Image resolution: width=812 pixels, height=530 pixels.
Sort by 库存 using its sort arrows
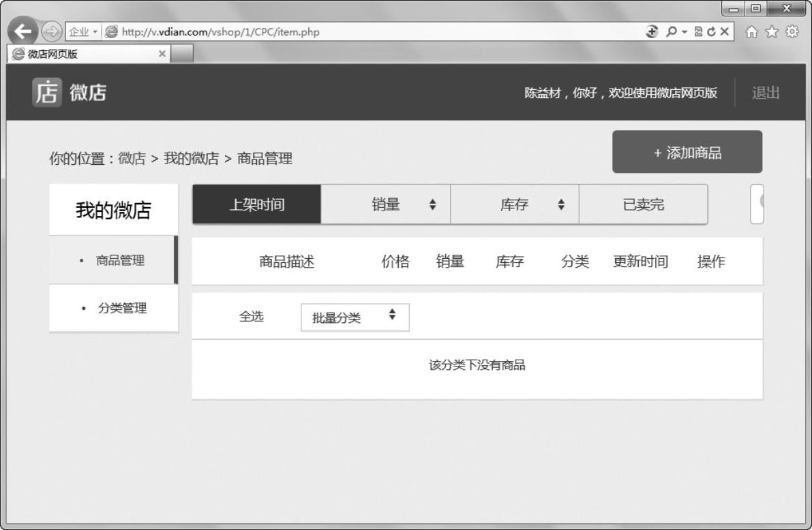[560, 204]
